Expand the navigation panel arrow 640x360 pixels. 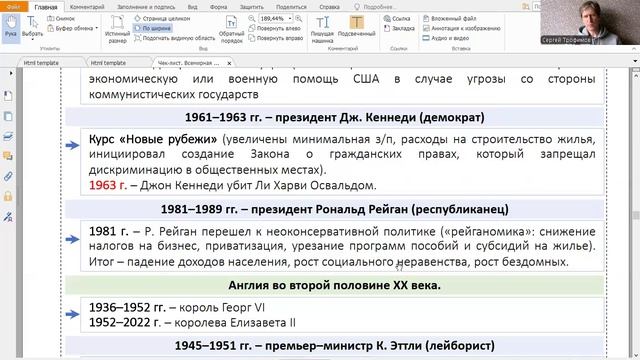[11, 73]
